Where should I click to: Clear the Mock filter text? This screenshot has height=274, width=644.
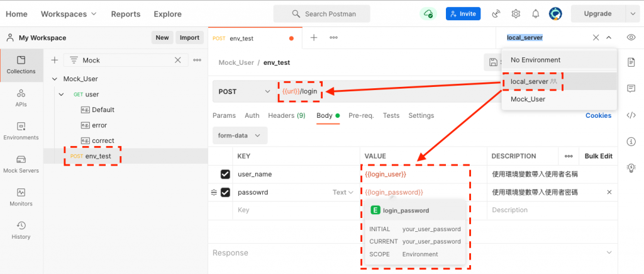coord(178,60)
